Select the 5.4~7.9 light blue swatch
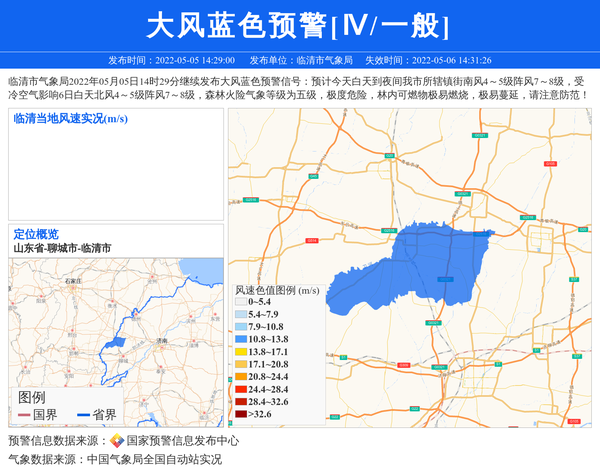Viewport: 600px width, 471px height. click(x=240, y=314)
